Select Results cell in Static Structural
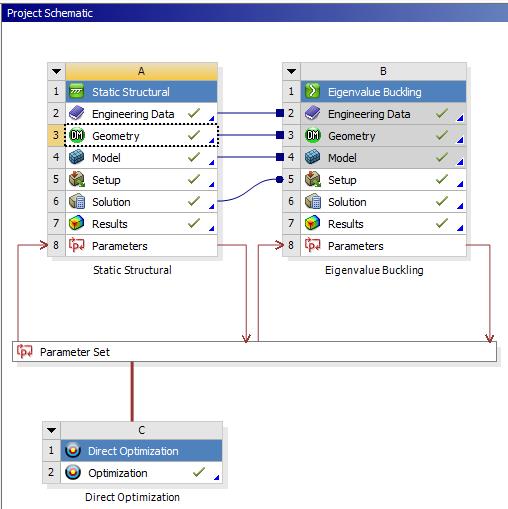 [141, 223]
